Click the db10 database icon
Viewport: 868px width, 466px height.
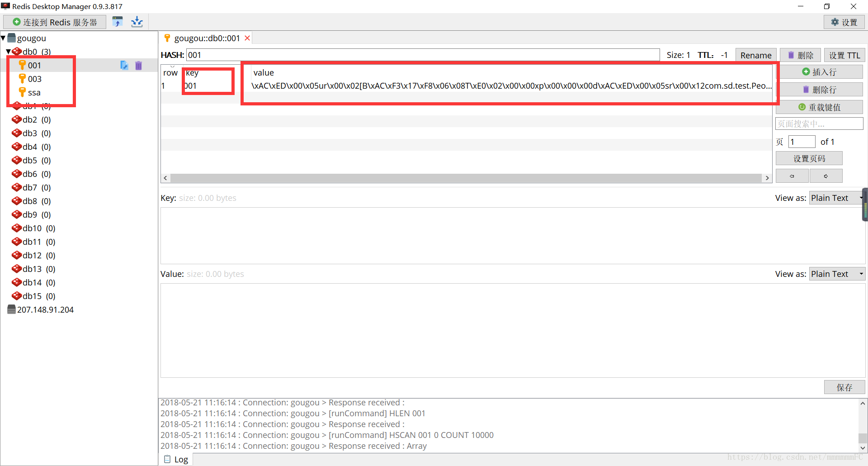click(x=17, y=228)
